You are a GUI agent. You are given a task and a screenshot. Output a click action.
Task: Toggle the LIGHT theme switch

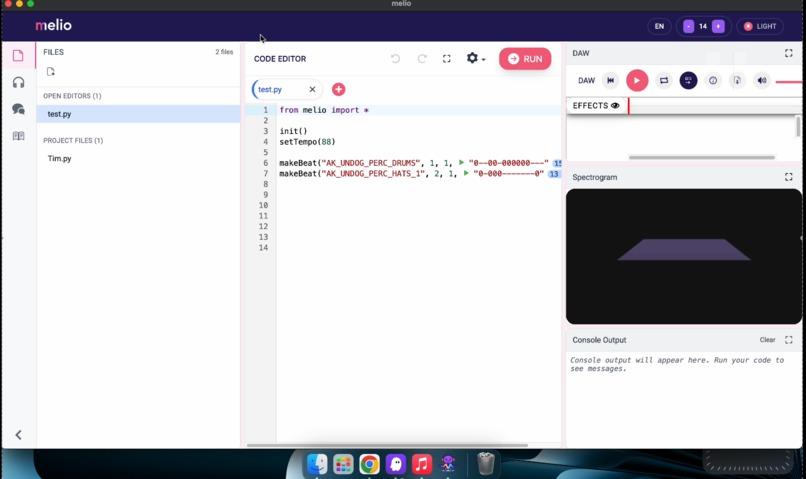tap(760, 26)
